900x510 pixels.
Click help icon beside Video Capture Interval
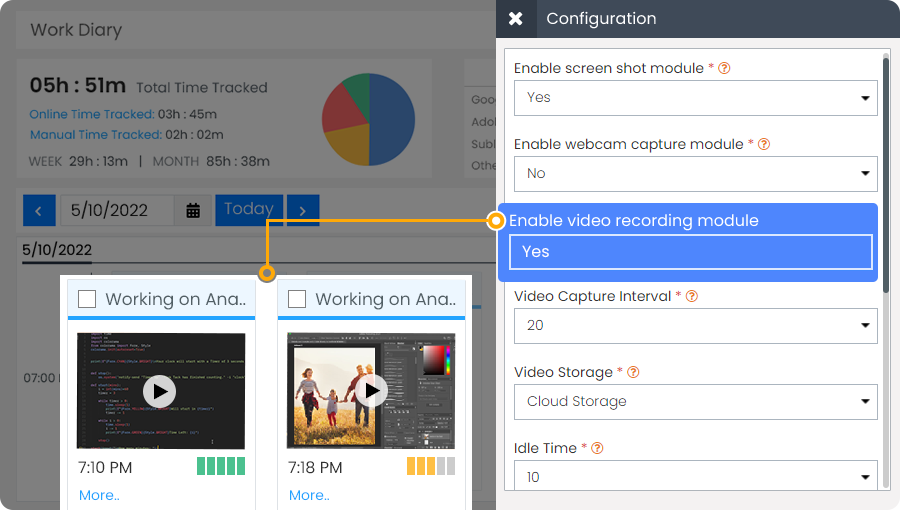click(x=692, y=296)
